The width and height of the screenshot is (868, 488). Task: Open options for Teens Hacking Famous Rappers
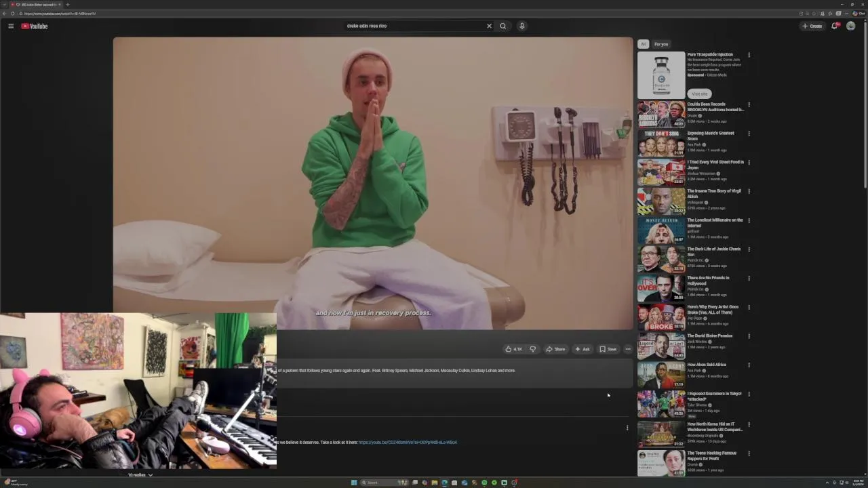point(749,454)
